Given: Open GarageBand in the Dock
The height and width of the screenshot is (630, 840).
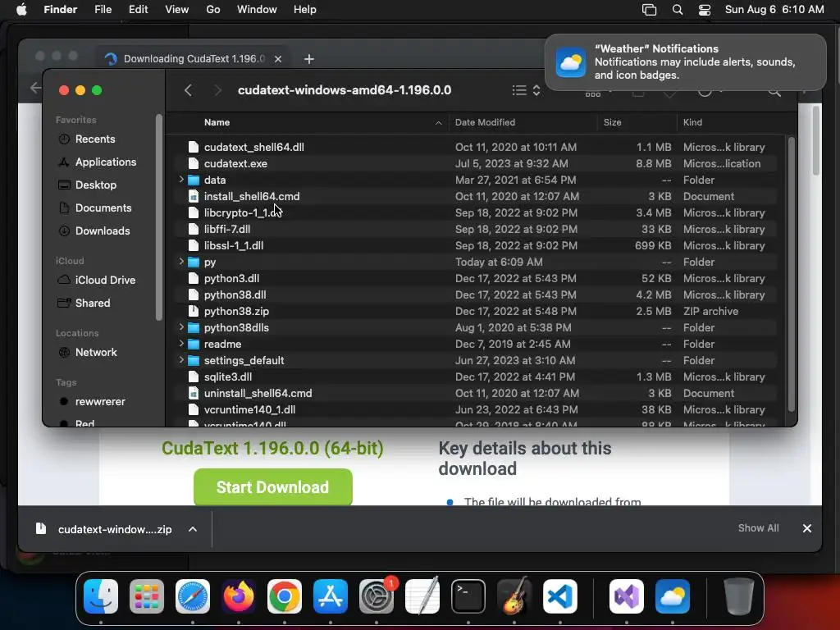Looking at the screenshot, I should (x=514, y=596).
